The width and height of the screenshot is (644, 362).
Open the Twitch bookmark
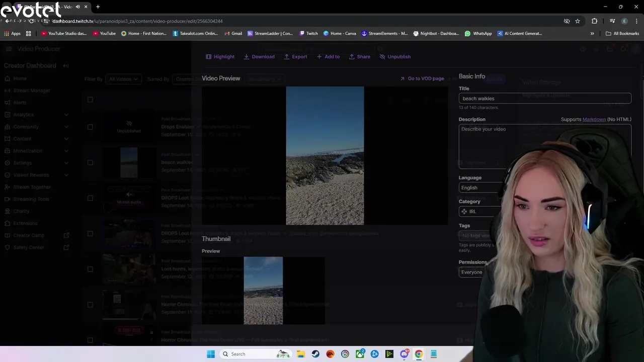308,34
